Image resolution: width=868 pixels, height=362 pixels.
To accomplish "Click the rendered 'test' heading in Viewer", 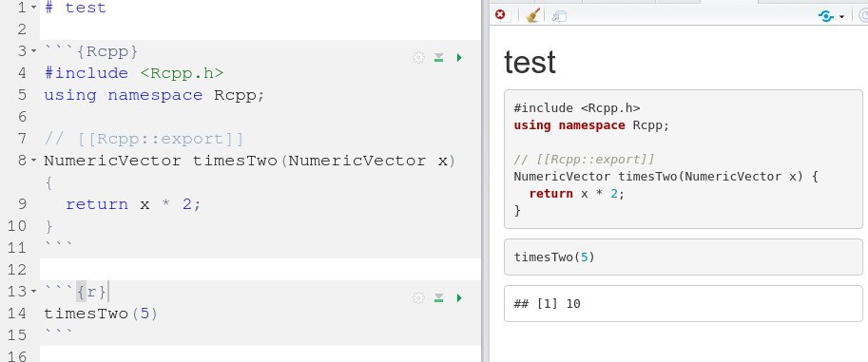I will tap(530, 62).
